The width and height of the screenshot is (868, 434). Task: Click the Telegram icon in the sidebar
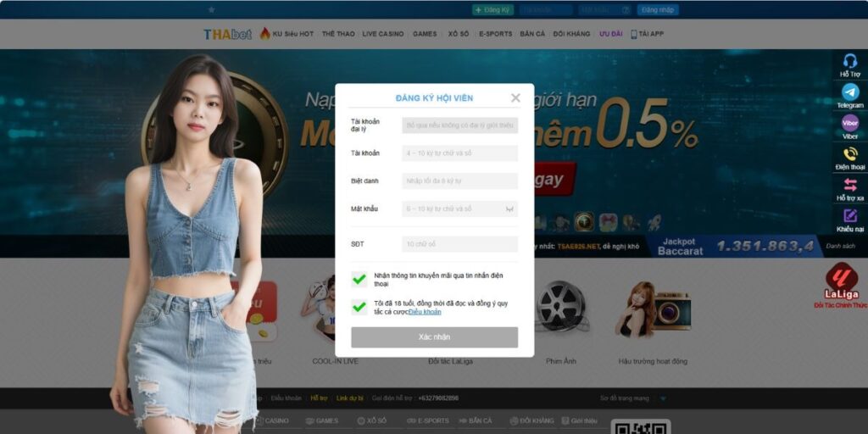pyautogui.click(x=849, y=92)
